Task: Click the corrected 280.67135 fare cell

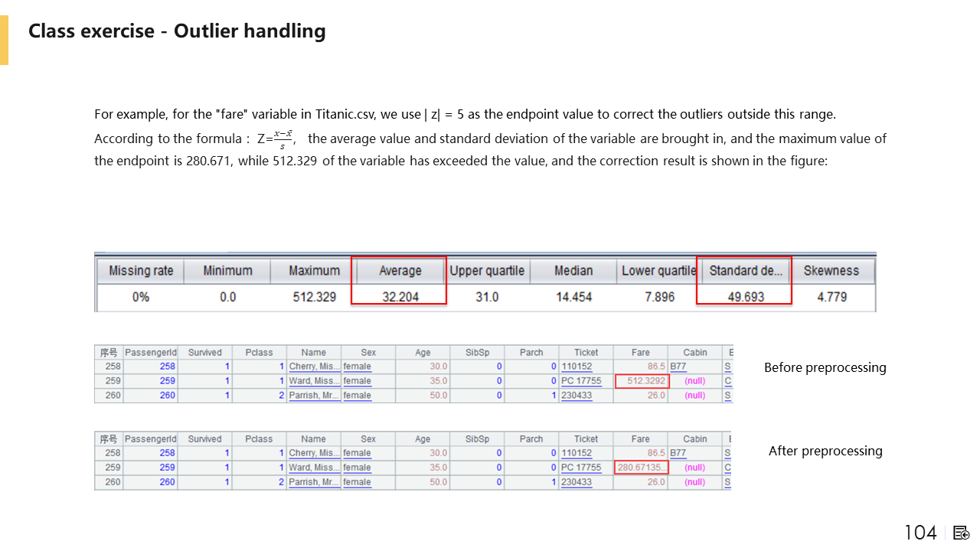Action: pos(642,468)
